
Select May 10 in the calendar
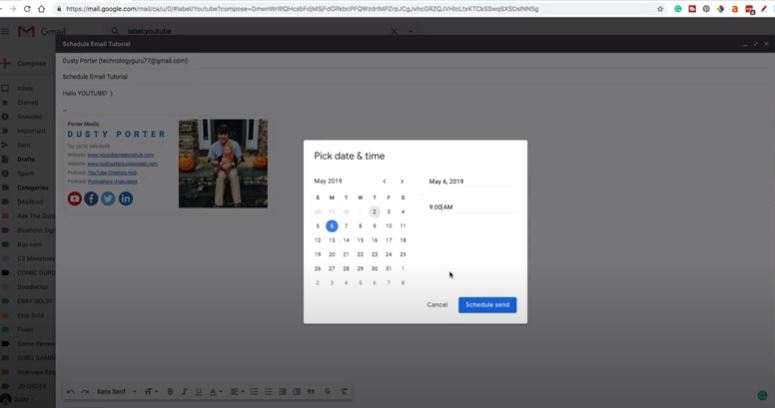388,226
